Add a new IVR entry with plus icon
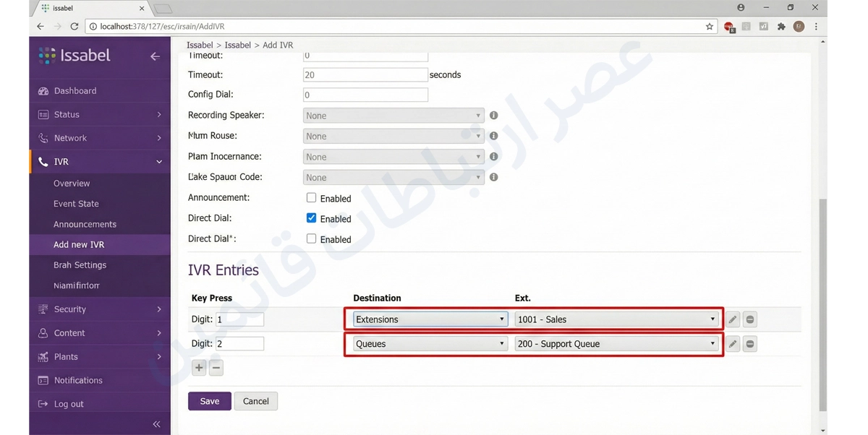This screenshot has width=868, height=435. pyautogui.click(x=199, y=368)
